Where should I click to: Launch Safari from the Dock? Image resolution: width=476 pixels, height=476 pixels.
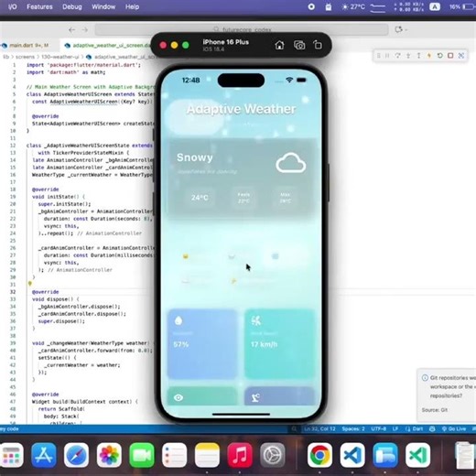76,455
